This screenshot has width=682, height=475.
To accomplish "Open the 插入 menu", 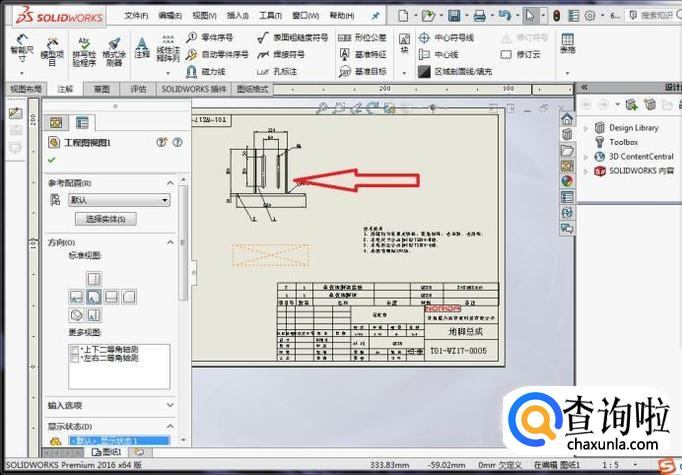I will (x=238, y=16).
